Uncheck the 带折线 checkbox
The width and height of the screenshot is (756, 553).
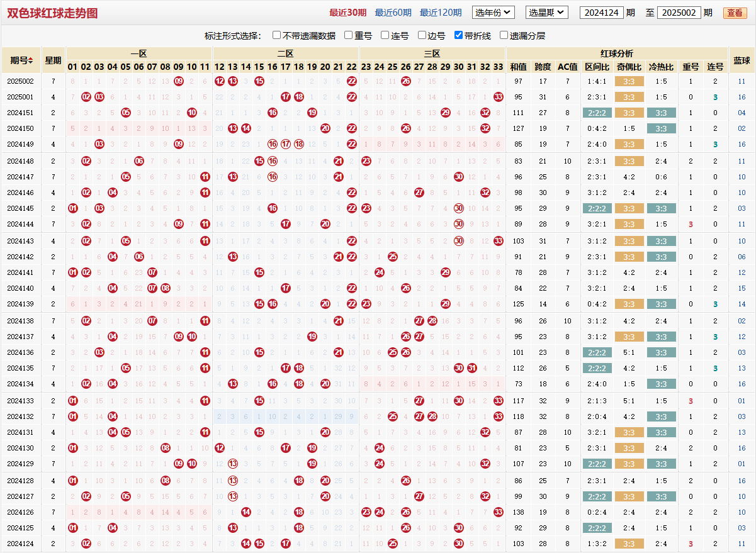458,36
